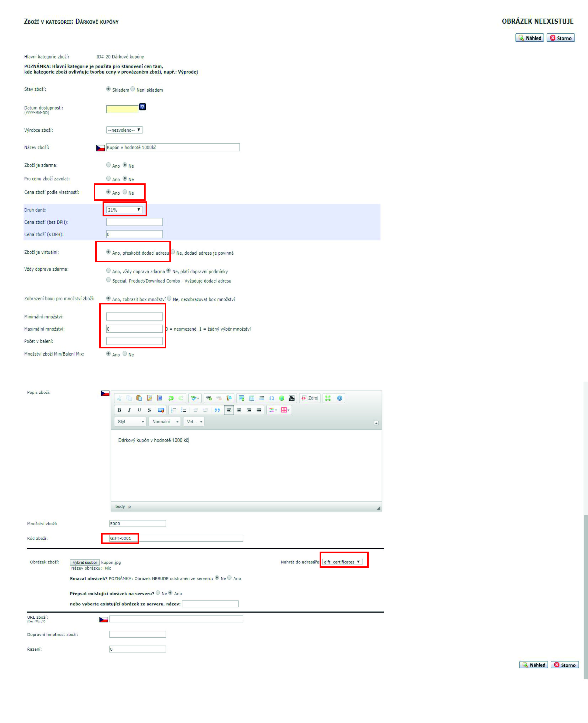Open the gift_certificates directory dropdown

(342, 562)
